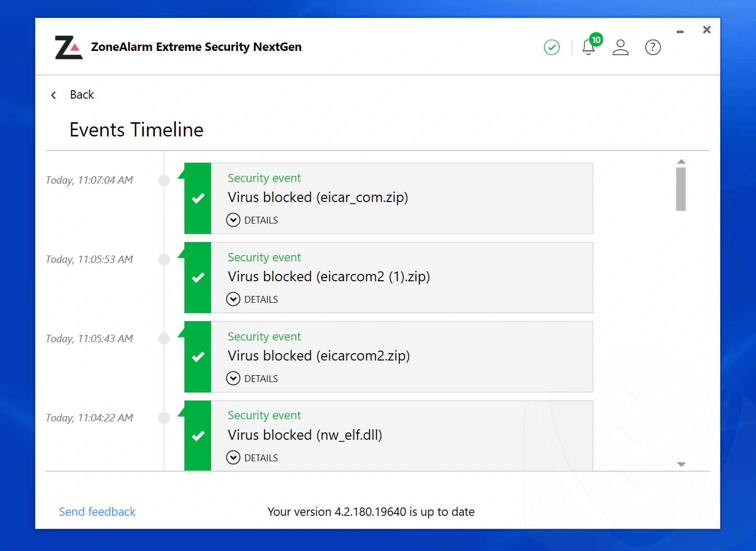756x551 pixels.
Task: Click 'Today, 11:04:22 AM' timestamp
Action: coord(89,418)
